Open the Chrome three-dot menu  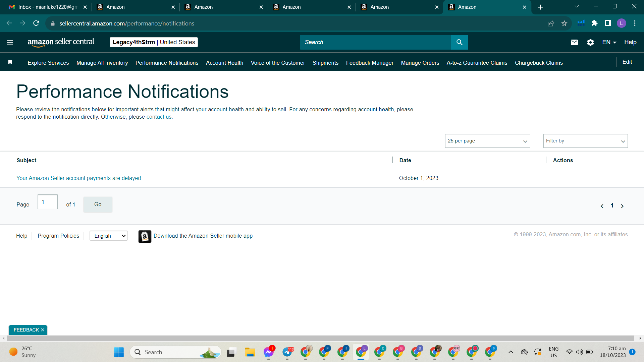click(x=635, y=23)
